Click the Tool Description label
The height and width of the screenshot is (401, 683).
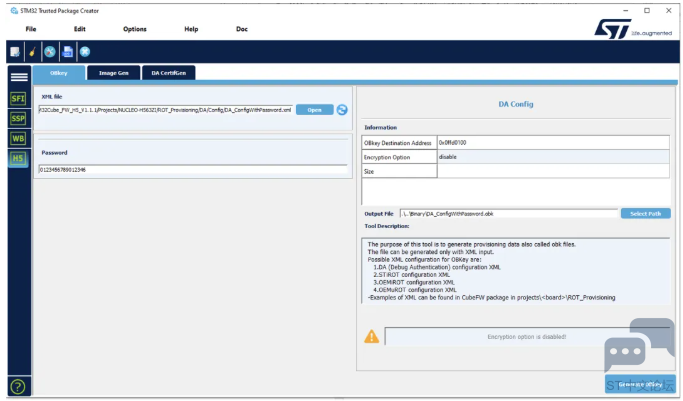[387, 226]
